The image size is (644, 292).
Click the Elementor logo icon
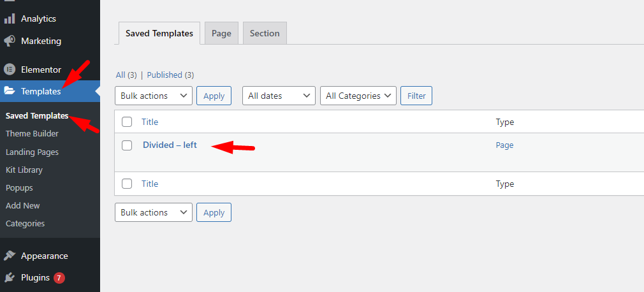pyautogui.click(x=10, y=69)
